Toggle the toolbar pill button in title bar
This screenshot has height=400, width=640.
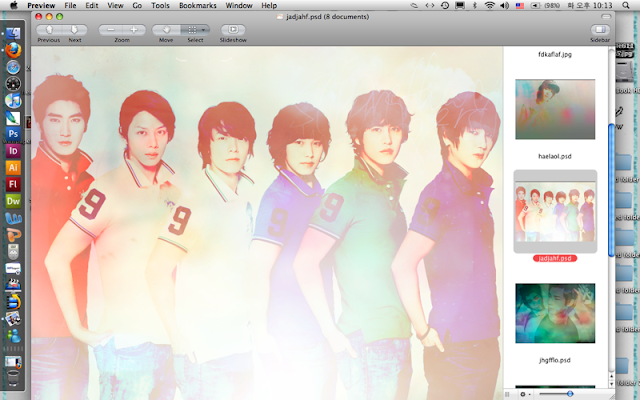click(606, 16)
